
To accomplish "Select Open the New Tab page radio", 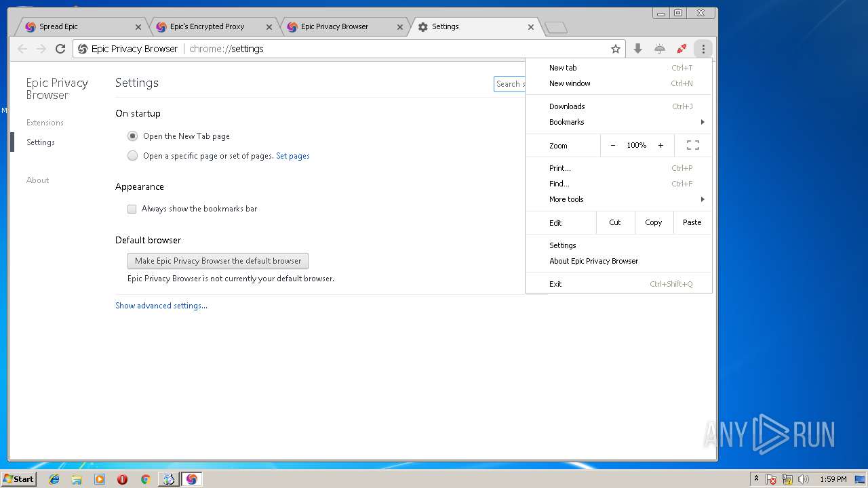I will pos(132,136).
